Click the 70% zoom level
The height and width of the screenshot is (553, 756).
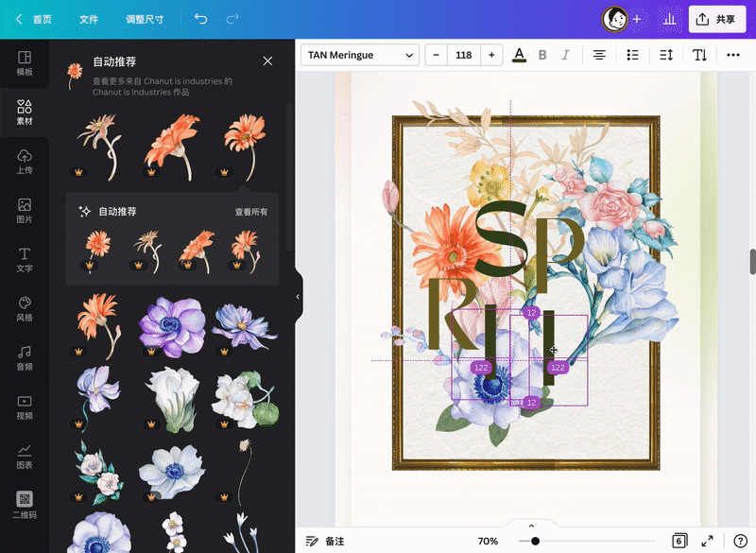pyautogui.click(x=488, y=541)
